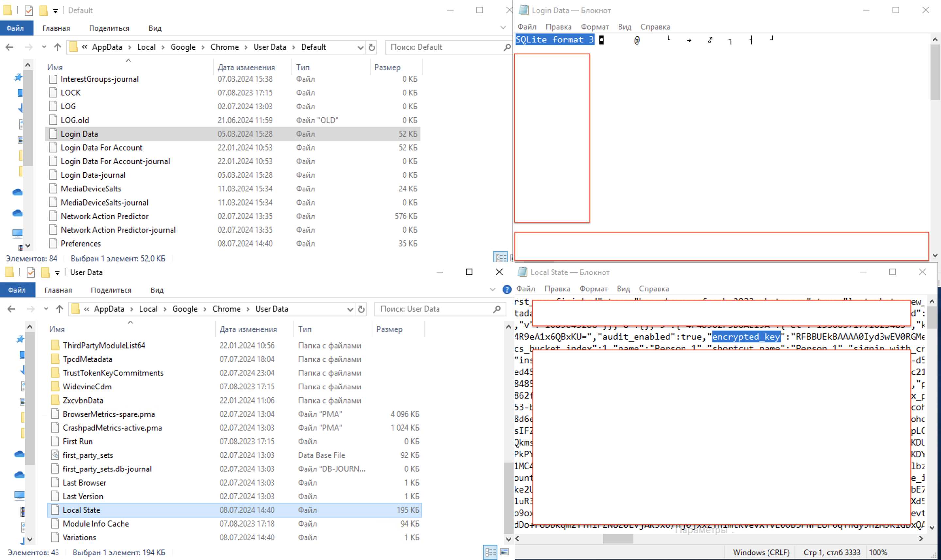Image resolution: width=941 pixels, height=560 pixels.
Task: Open Формат menu in Local State Notepad
Action: (593, 289)
